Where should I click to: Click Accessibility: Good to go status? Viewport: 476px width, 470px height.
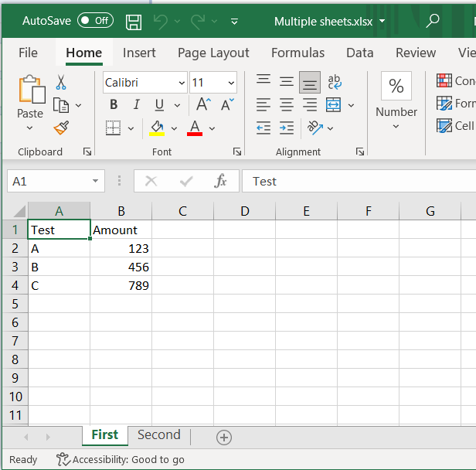pos(121,459)
